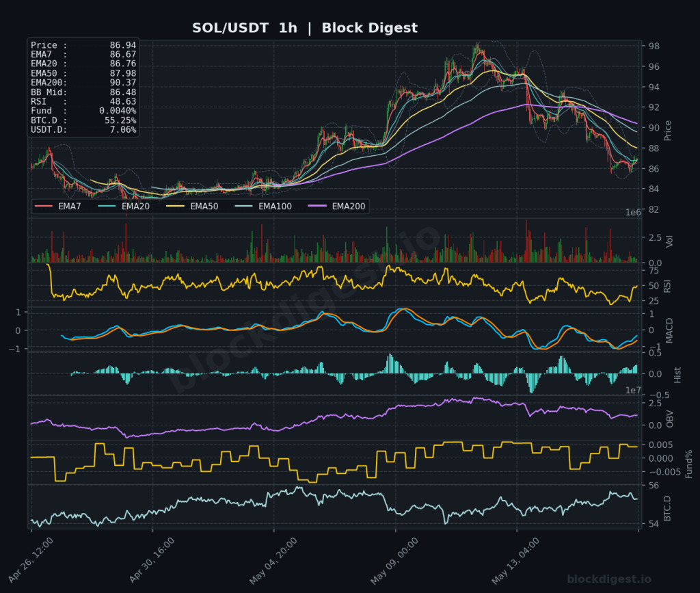Click the "Price" axis label on right
The width and height of the screenshot is (700, 593).
coord(668,131)
